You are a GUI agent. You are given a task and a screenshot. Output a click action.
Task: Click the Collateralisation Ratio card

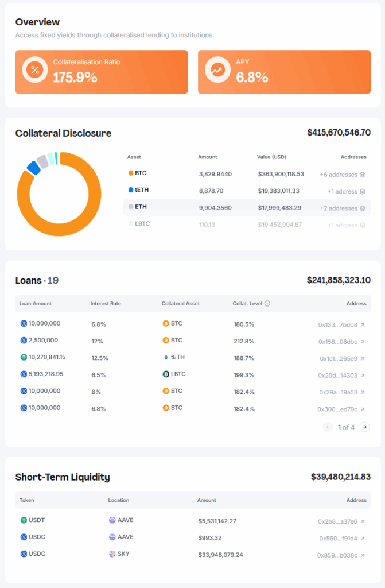tap(102, 72)
